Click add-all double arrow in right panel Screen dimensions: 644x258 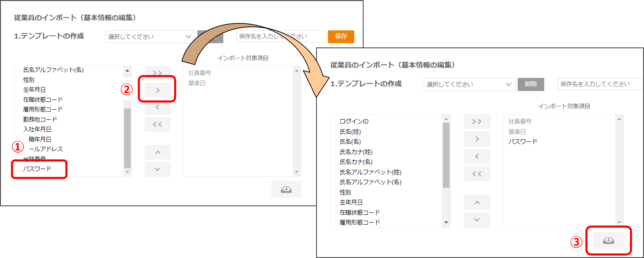(477, 122)
